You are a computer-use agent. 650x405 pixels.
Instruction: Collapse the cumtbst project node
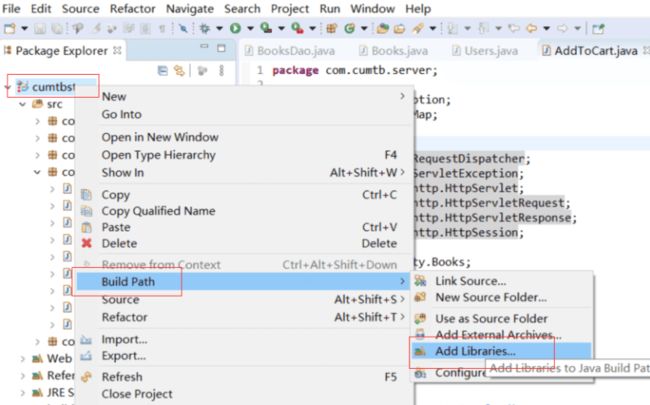pyautogui.click(x=7, y=87)
